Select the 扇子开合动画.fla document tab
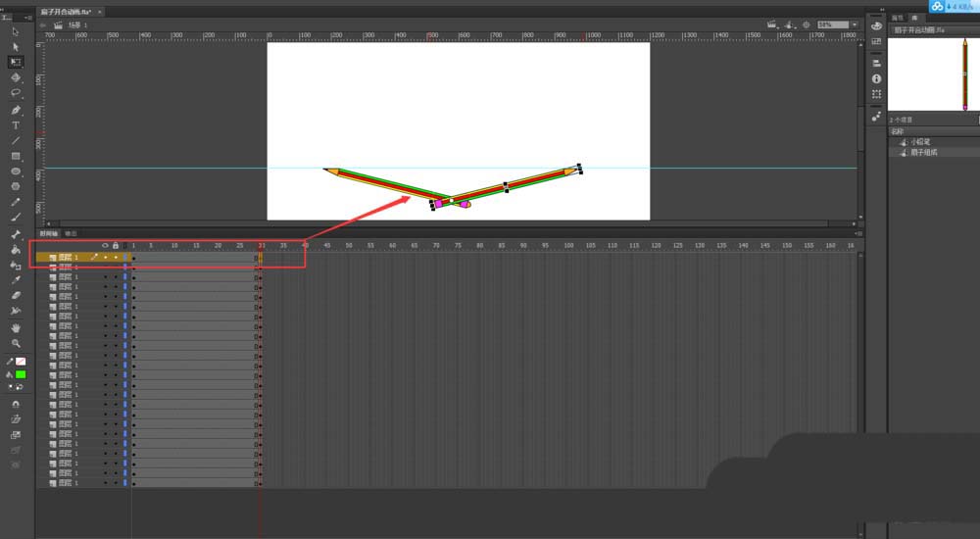The width and height of the screenshot is (980, 539). (x=66, y=11)
